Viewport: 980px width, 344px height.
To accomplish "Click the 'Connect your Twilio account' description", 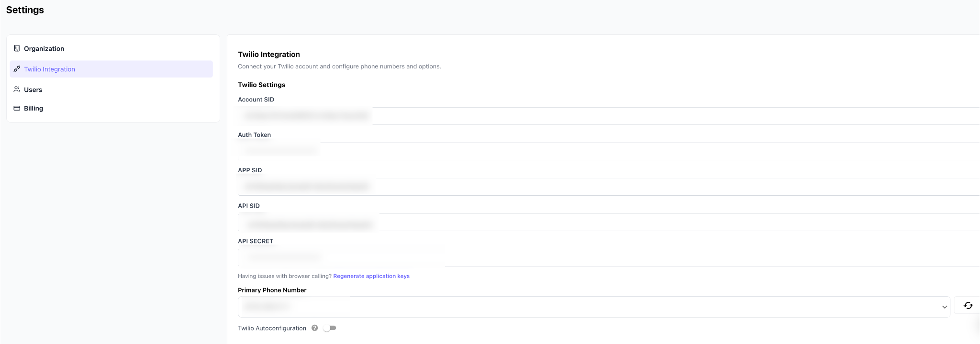I will pos(339,67).
